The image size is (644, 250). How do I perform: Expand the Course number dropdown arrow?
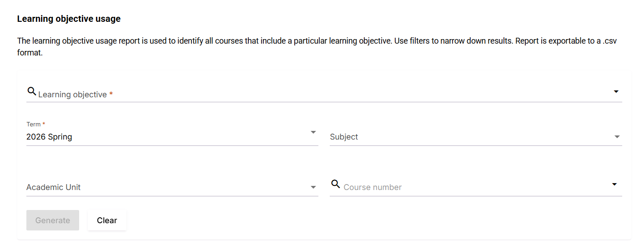point(614,184)
